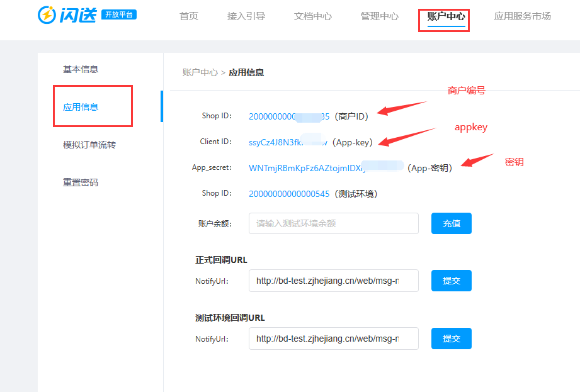Open 模拟订单流转 in the sidebar
Viewport: 580px width, 392px height.
(x=89, y=145)
